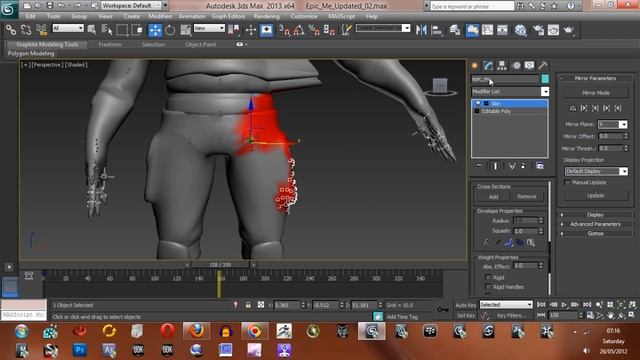Viewport: 640px width, 360px height.
Task: Click the Select by Name icon
Action: click(x=107, y=30)
